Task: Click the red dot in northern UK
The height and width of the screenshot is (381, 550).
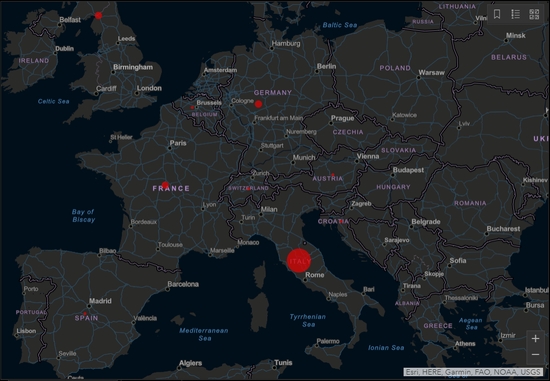Action: [x=99, y=15]
